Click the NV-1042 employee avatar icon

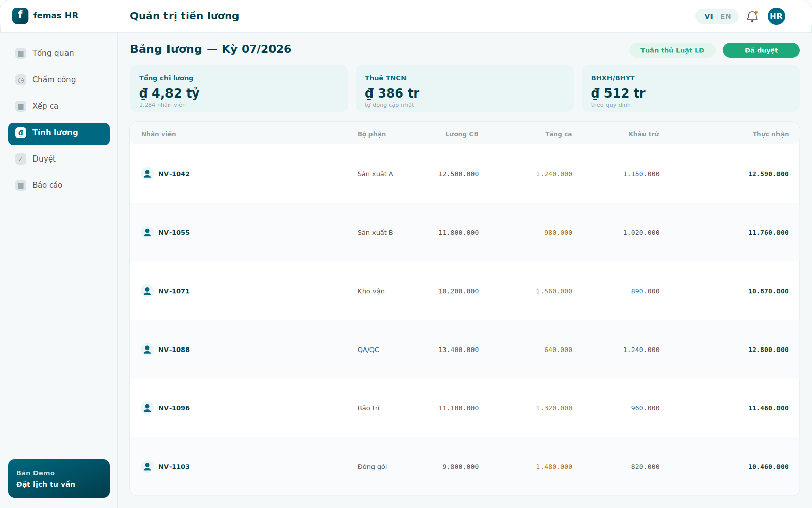click(x=147, y=174)
